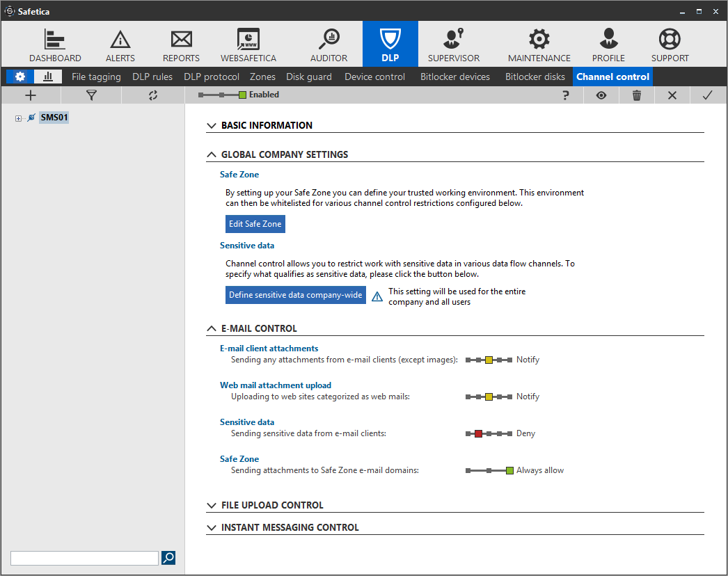Open the Alerts module

click(120, 45)
